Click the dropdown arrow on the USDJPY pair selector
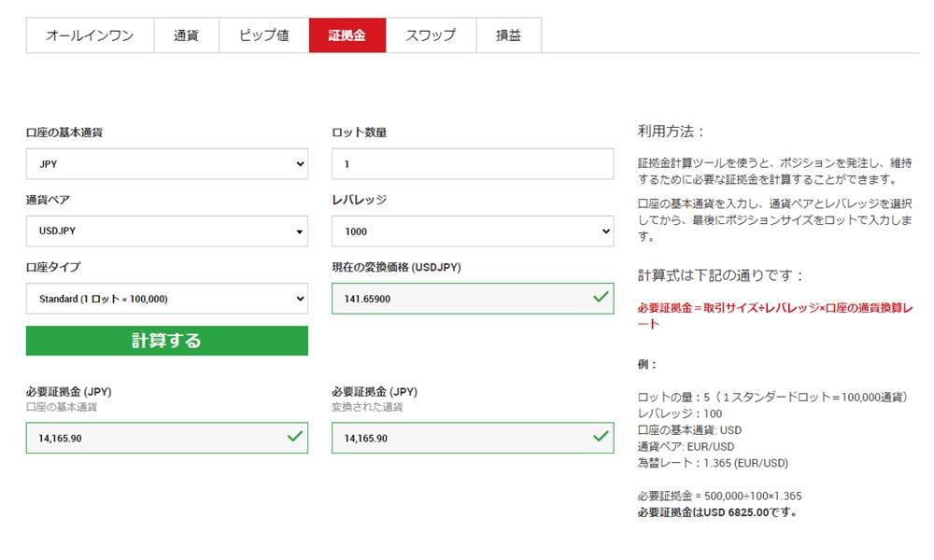This screenshot has height=560, width=934. [x=299, y=231]
